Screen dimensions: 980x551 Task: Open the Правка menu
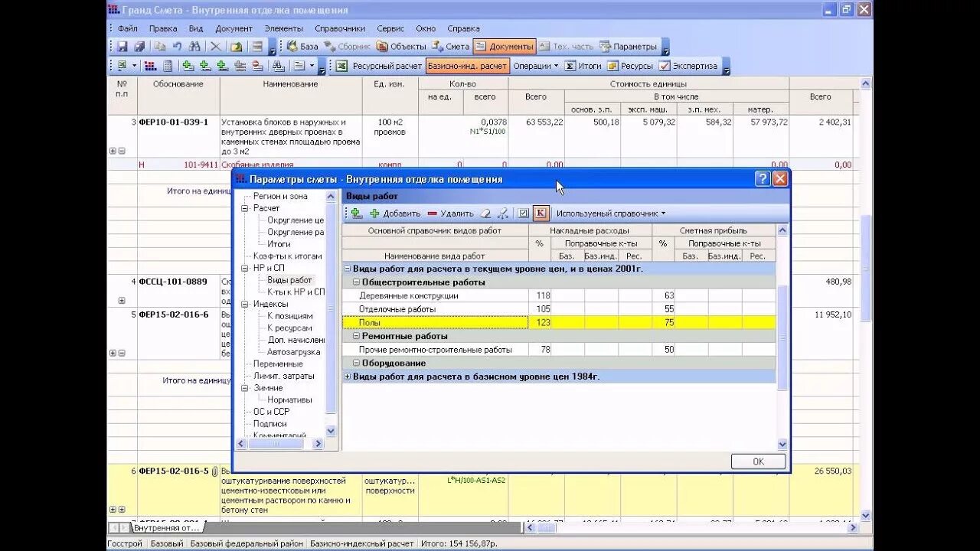pyautogui.click(x=163, y=28)
